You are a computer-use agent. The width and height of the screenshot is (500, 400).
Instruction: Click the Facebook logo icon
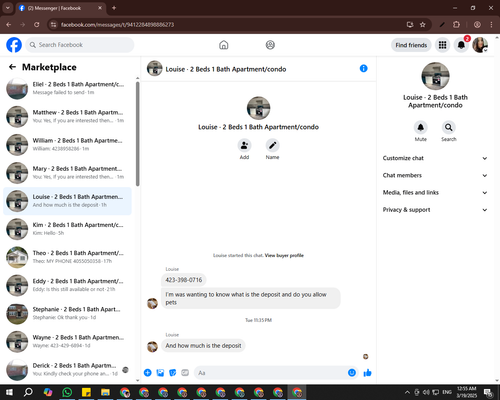click(x=14, y=45)
